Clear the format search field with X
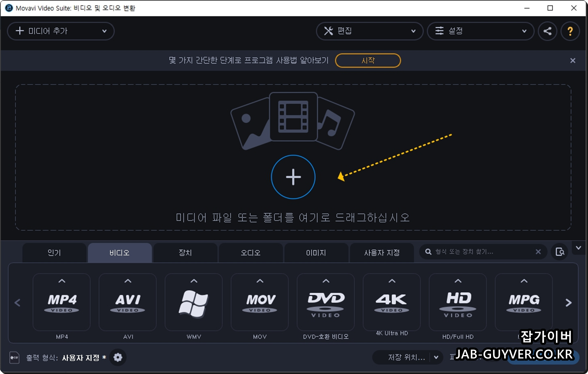 pyautogui.click(x=538, y=252)
